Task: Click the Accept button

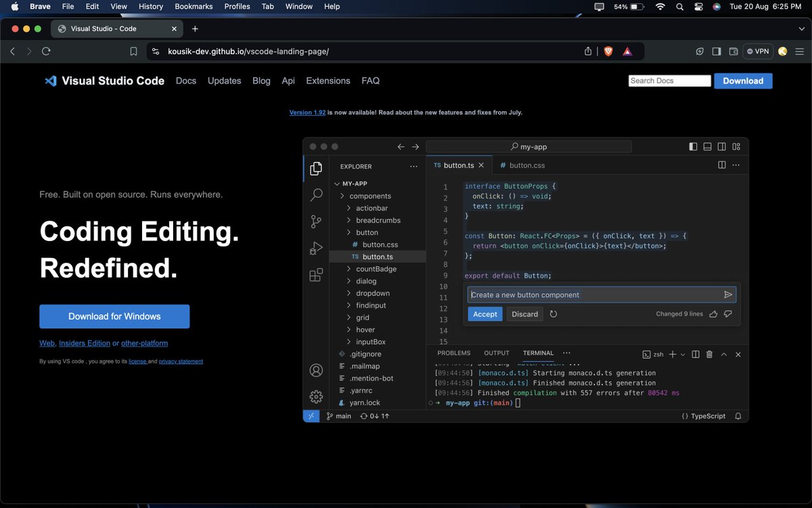Action: 485,314
